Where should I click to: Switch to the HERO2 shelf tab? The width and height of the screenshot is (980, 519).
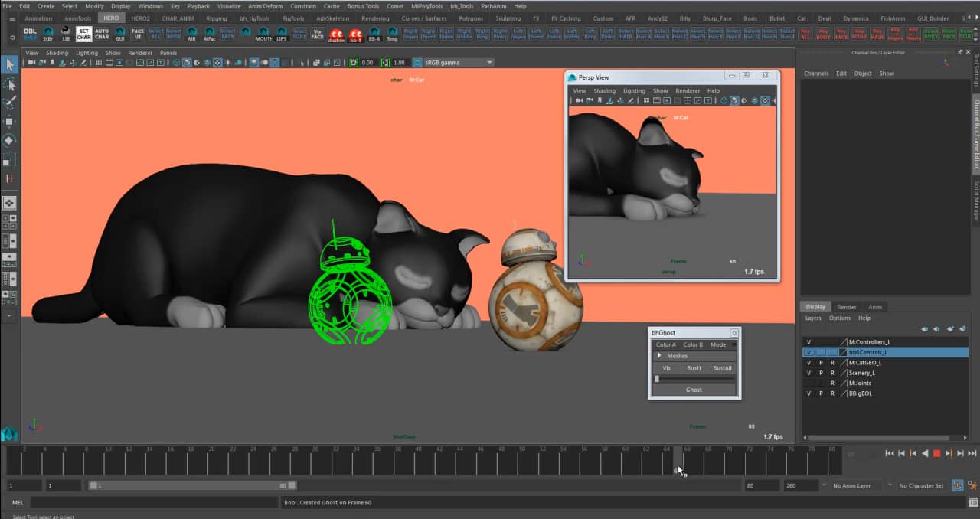(141, 18)
